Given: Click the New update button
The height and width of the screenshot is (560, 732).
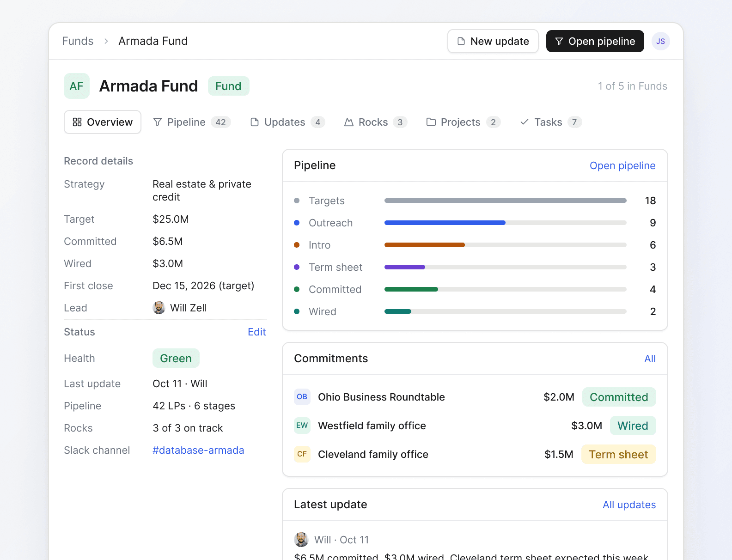Looking at the screenshot, I should coord(493,41).
